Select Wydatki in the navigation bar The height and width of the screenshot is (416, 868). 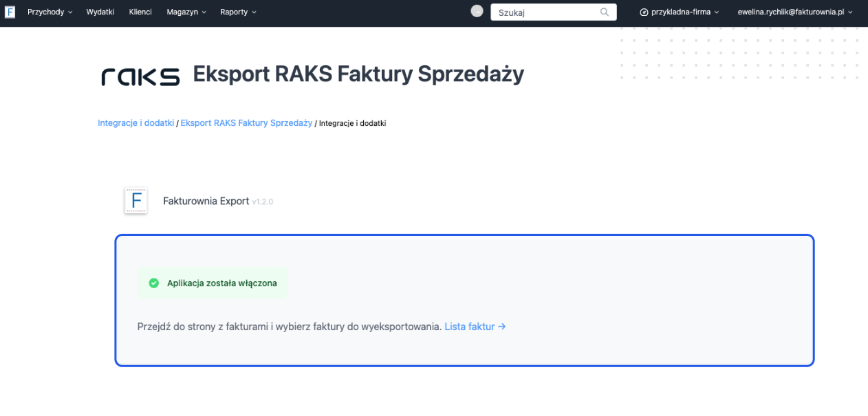100,12
